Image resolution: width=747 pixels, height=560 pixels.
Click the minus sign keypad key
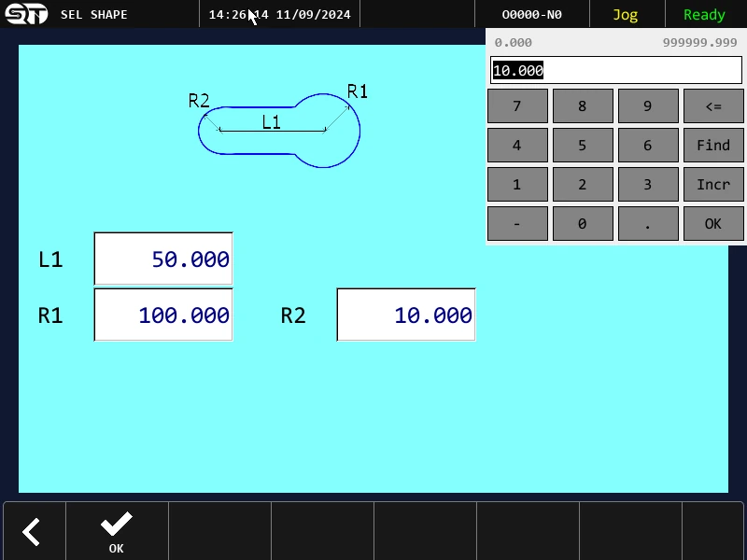(517, 224)
